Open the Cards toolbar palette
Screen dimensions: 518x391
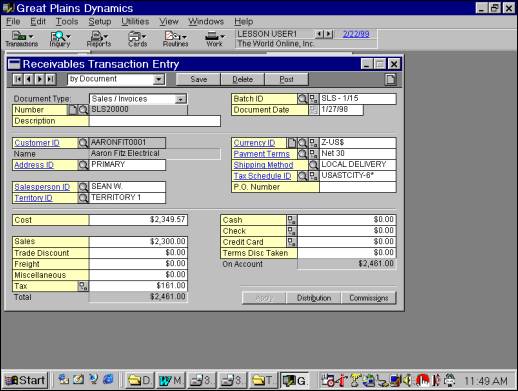tap(137, 39)
